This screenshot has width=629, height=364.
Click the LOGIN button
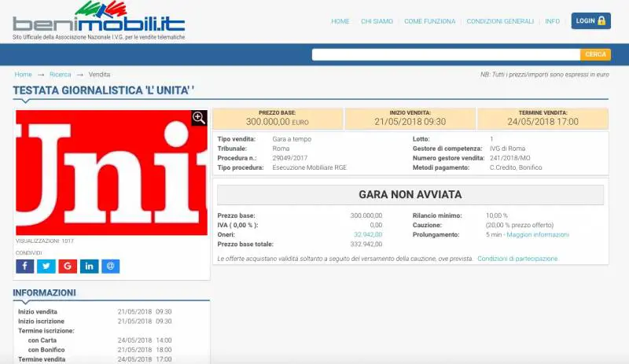click(591, 21)
